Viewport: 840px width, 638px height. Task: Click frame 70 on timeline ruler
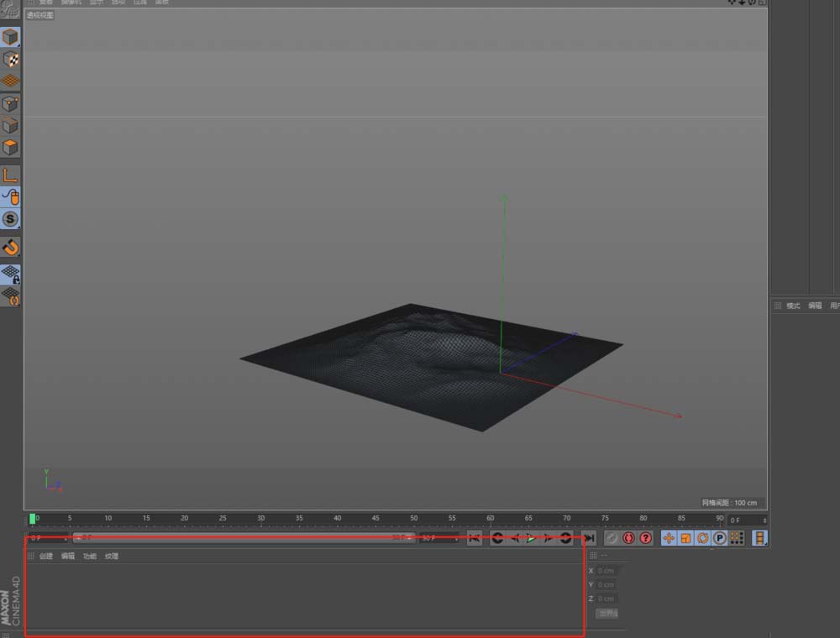click(x=567, y=518)
